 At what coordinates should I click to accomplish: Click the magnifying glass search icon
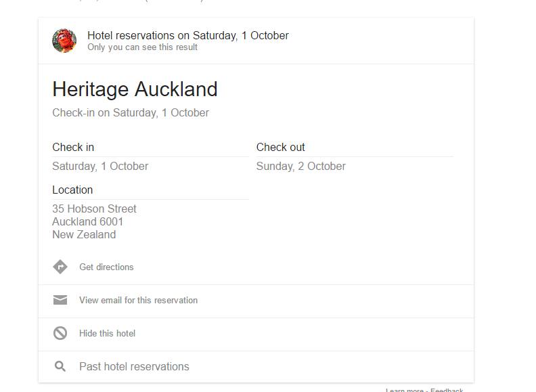coord(60,366)
